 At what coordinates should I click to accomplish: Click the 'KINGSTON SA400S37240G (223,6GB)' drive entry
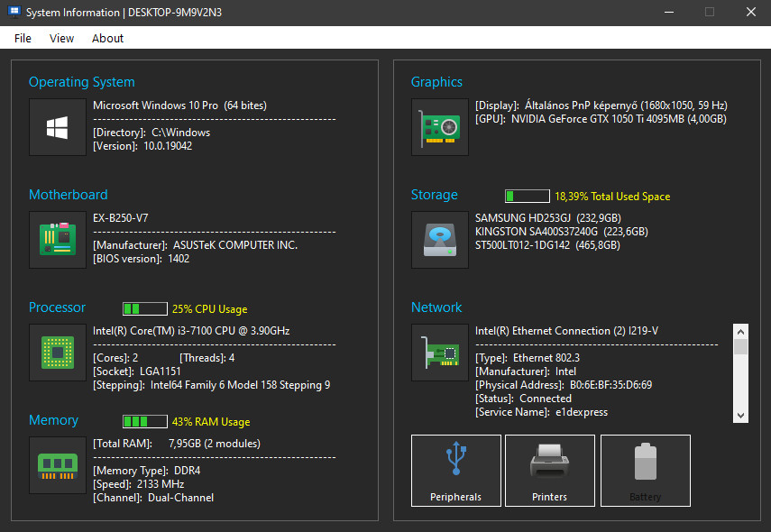pyautogui.click(x=562, y=232)
